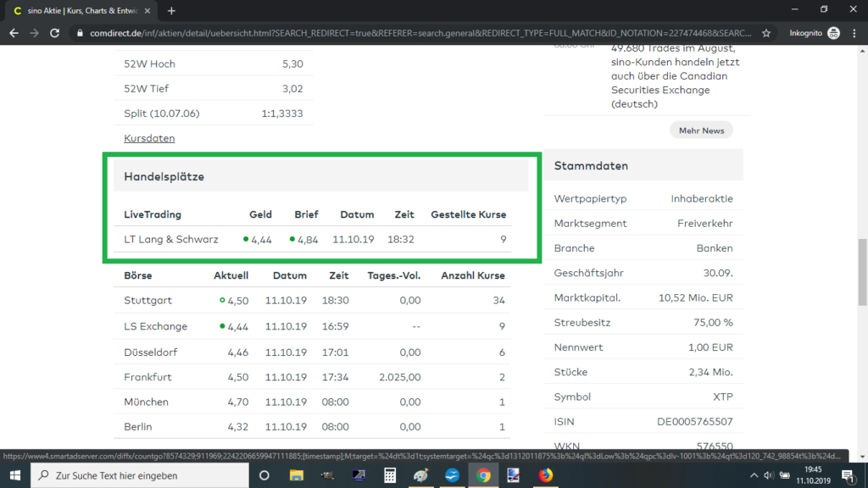Open the Paint palette taskbar icon
This screenshot has height=488, width=868.
[420, 475]
